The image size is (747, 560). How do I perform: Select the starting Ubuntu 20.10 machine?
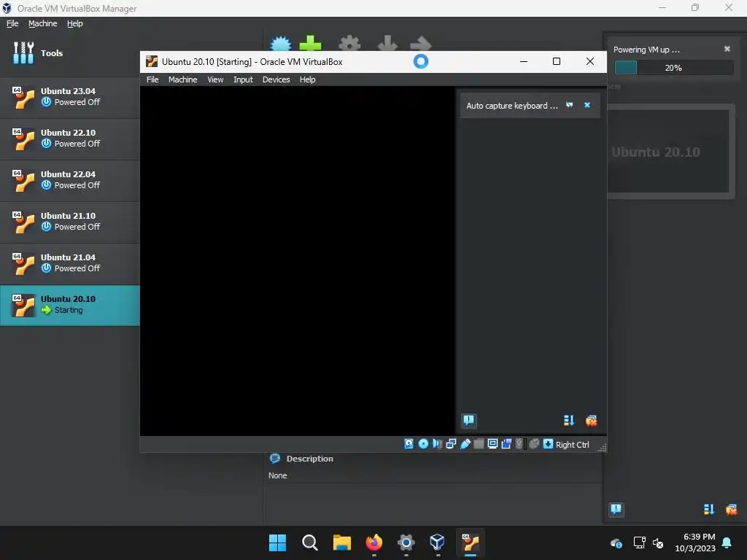pos(69,305)
